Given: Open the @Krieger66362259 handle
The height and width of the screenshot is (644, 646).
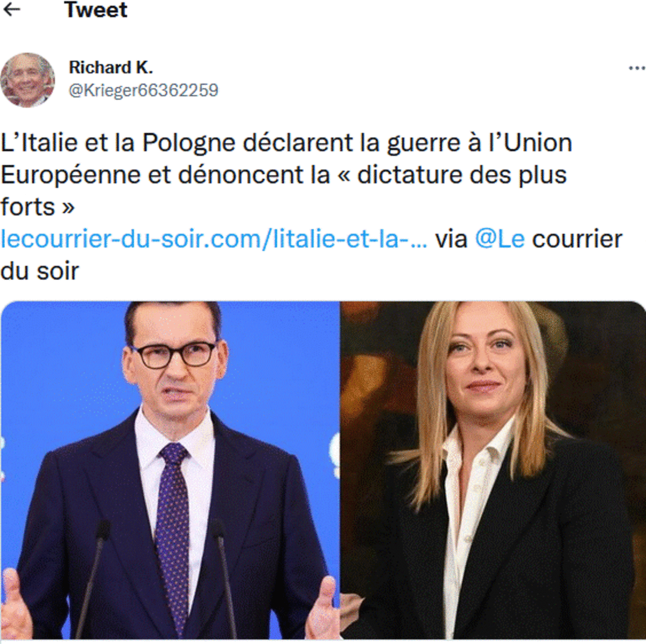Looking at the screenshot, I should point(143,90).
